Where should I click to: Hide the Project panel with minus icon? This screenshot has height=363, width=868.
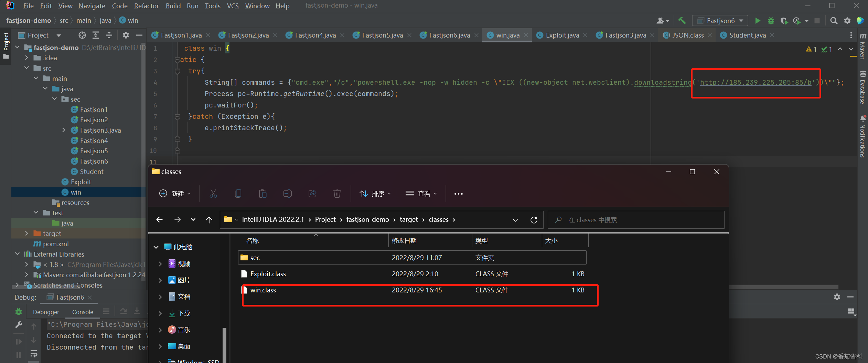(139, 35)
